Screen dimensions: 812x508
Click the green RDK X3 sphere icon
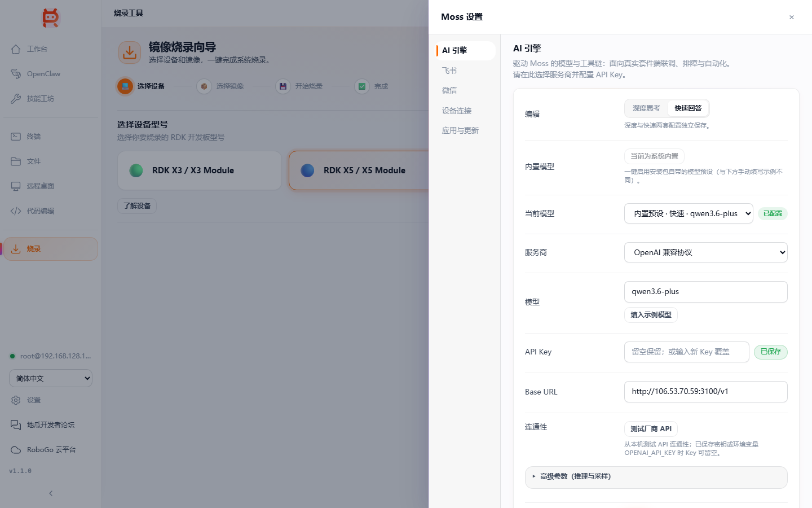click(136, 170)
